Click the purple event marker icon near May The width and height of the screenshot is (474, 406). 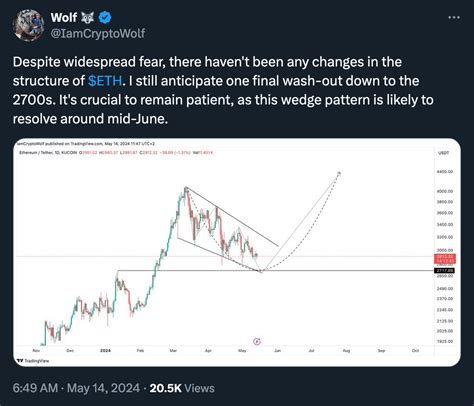tap(257, 341)
